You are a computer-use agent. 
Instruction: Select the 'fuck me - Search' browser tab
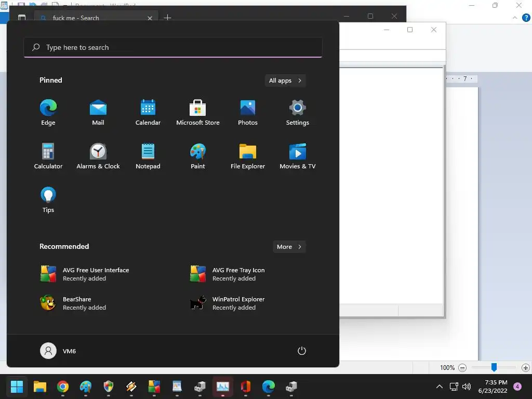click(x=96, y=17)
